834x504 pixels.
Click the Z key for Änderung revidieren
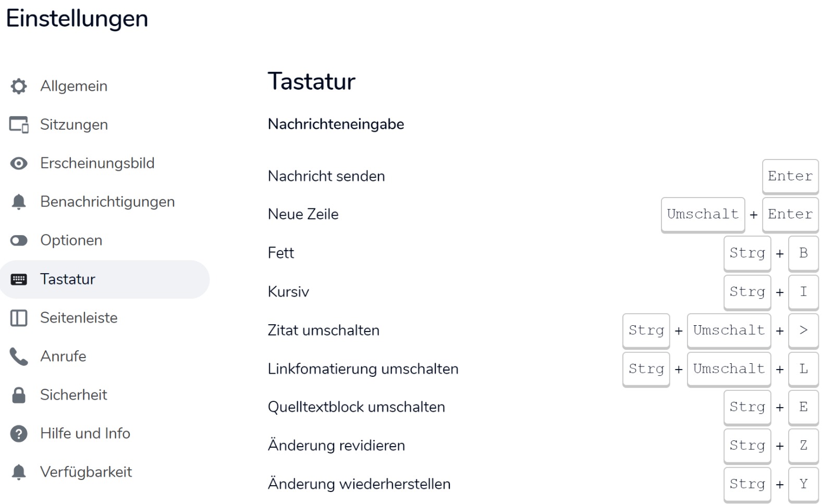[803, 446]
